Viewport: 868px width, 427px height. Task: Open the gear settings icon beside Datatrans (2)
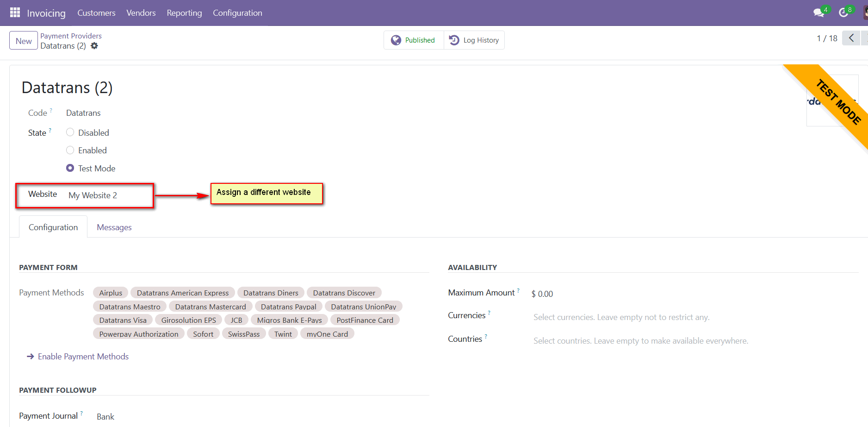94,46
